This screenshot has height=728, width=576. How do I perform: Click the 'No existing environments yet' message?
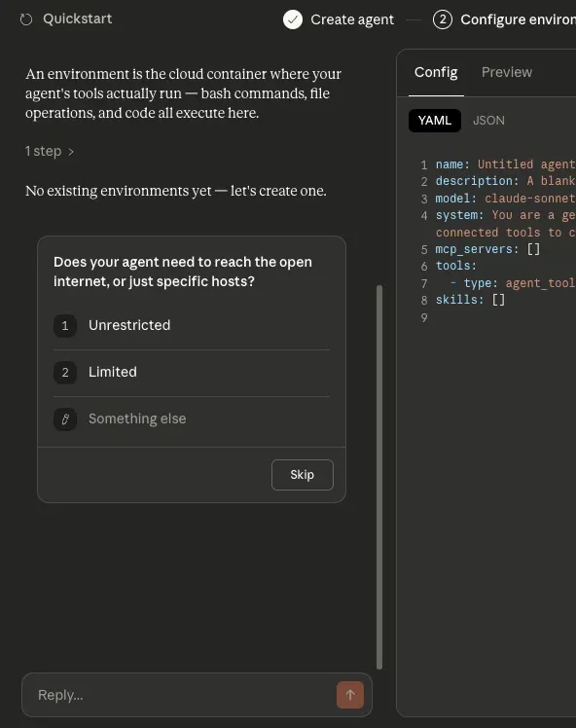[x=175, y=191]
